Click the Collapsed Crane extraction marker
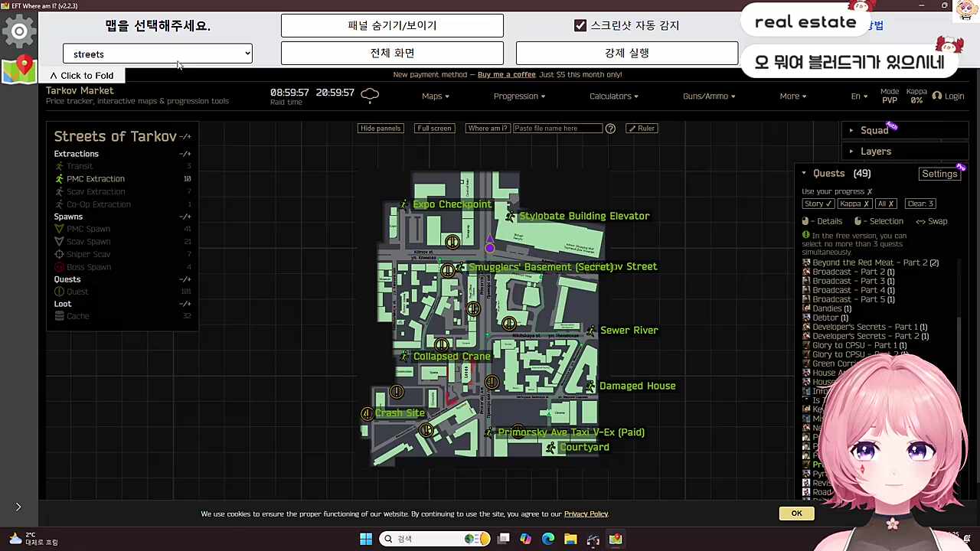This screenshot has width=980, height=551. (x=405, y=357)
